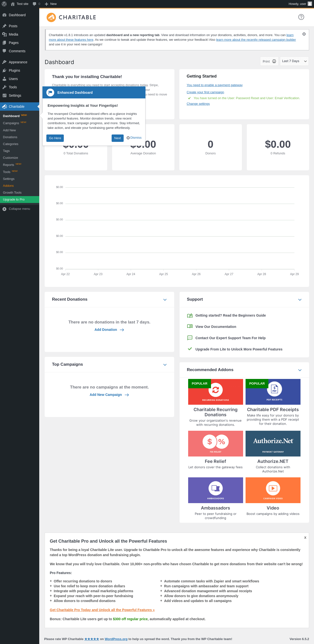Screen dimensions: 314x644
Task: Click the Print button
Action: point(269,61)
